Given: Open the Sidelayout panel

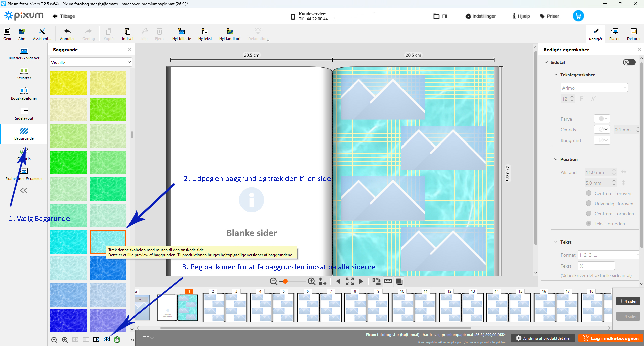Looking at the screenshot, I should pos(24,114).
